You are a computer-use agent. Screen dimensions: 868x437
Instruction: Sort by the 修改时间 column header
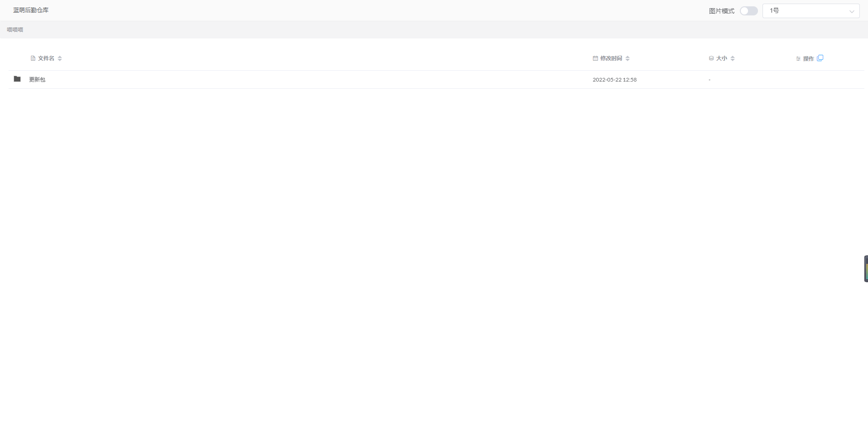tap(611, 58)
